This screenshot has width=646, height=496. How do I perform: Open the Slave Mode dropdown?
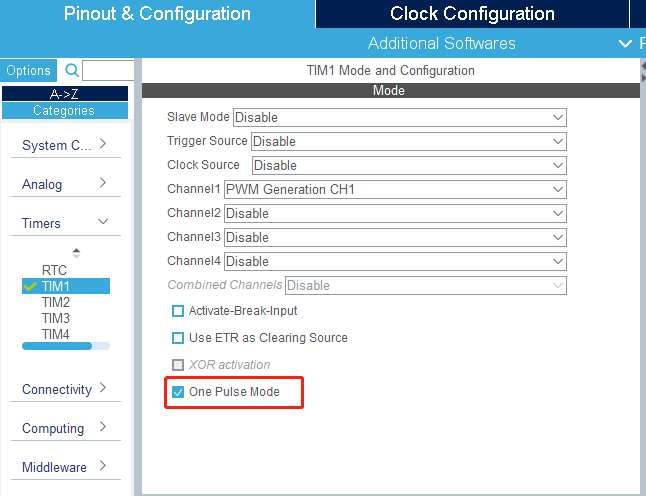pyautogui.click(x=558, y=117)
